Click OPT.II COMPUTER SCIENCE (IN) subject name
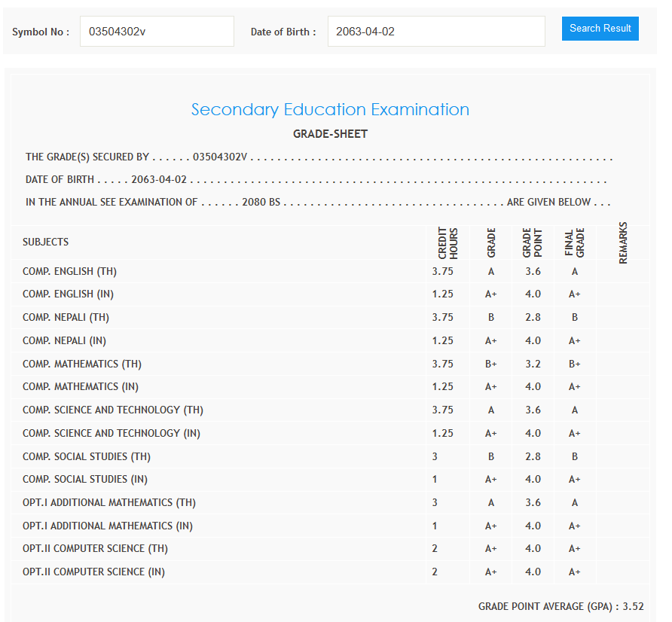This screenshot has height=622, width=672. pyautogui.click(x=93, y=572)
